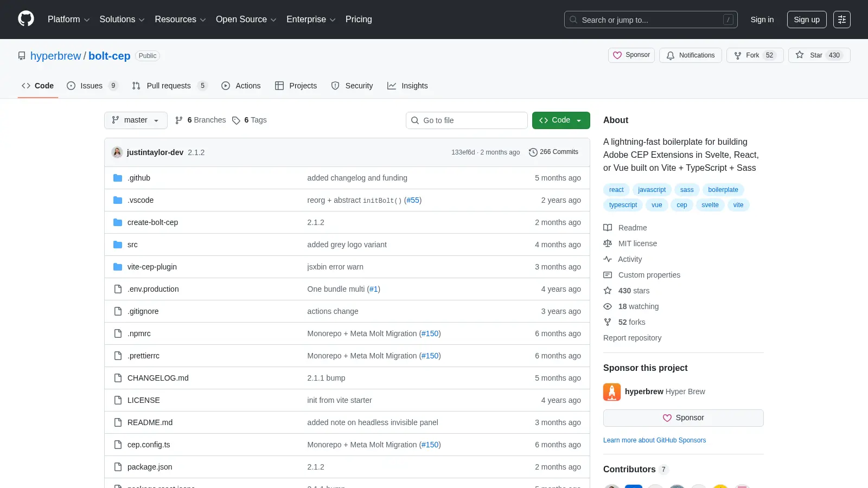The image size is (868, 488).
Task: Expand the Solutions menu
Action: [122, 20]
